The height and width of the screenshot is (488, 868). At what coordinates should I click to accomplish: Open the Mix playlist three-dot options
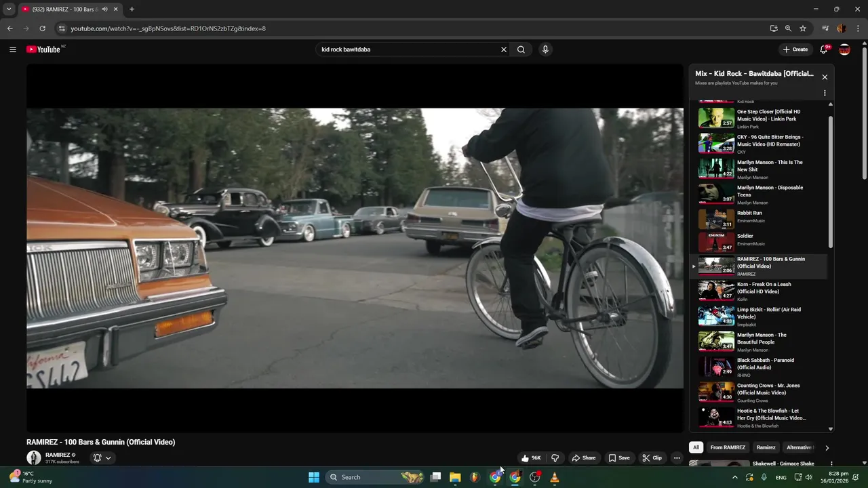[825, 93]
